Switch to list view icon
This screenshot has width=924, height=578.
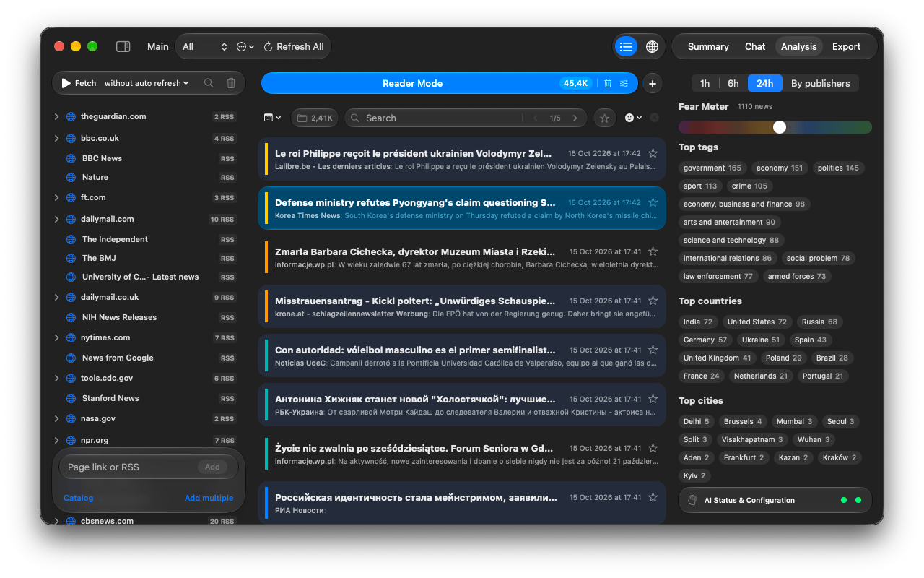pyautogui.click(x=626, y=46)
